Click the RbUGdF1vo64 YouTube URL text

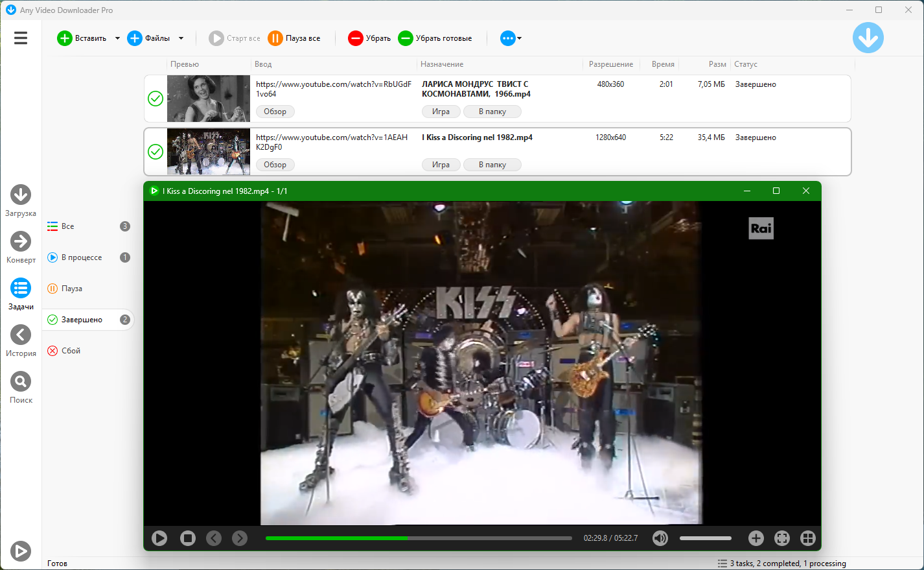[334, 89]
